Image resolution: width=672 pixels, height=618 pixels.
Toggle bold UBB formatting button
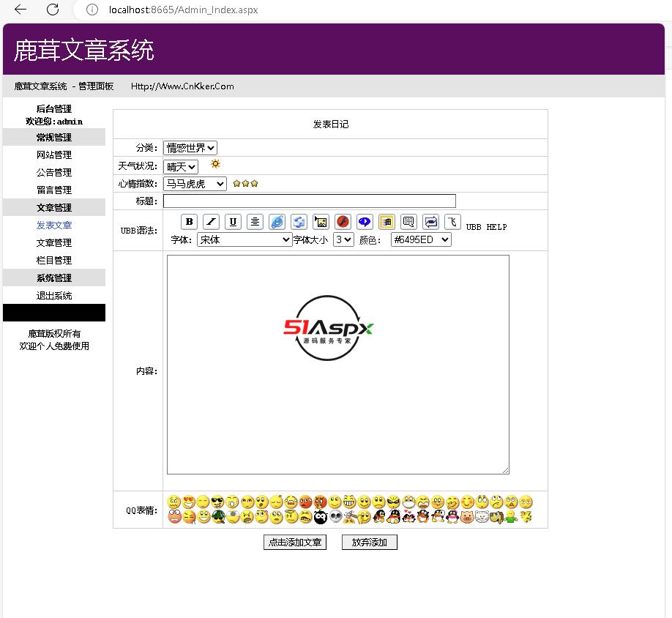[189, 222]
